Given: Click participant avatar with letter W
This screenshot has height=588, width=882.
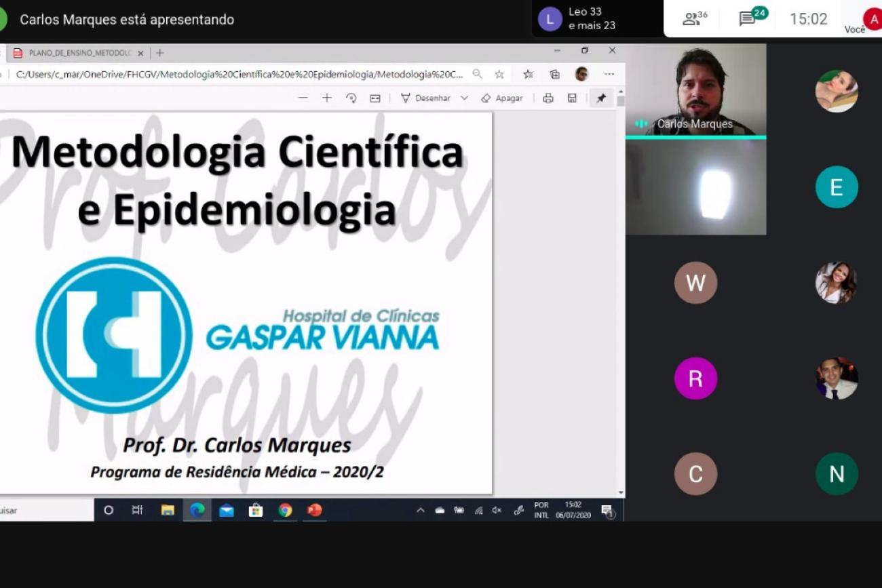Looking at the screenshot, I should click(x=695, y=283).
